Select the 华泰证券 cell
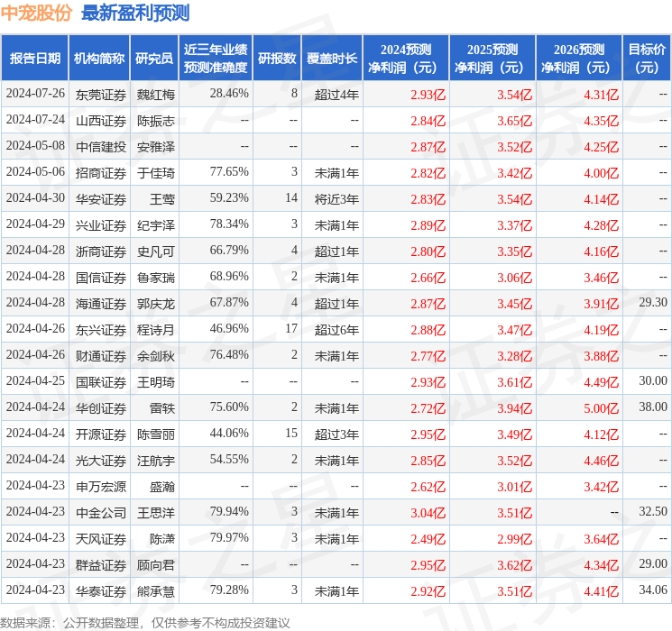This screenshot has height=631, width=672. [x=101, y=591]
